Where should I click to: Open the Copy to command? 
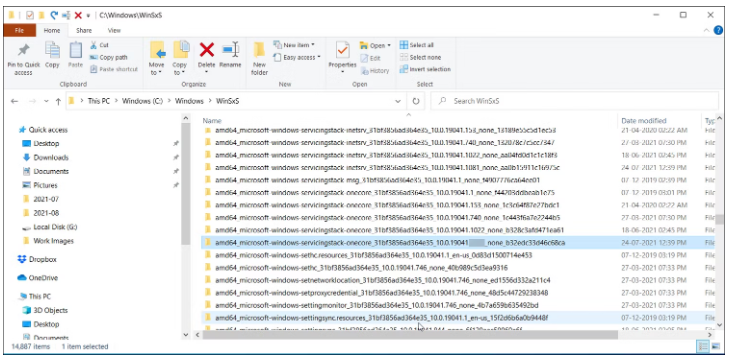(180, 58)
